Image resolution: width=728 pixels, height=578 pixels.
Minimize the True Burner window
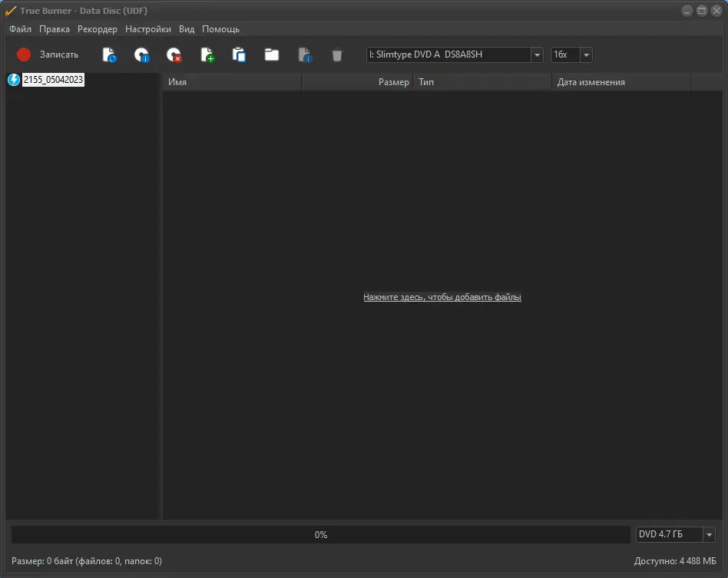coord(687,10)
